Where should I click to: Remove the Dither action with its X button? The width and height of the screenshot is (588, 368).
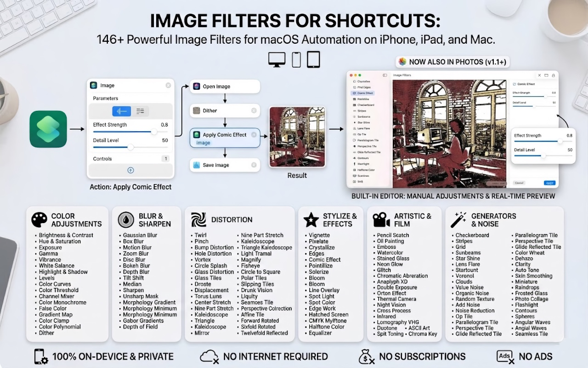point(254,111)
